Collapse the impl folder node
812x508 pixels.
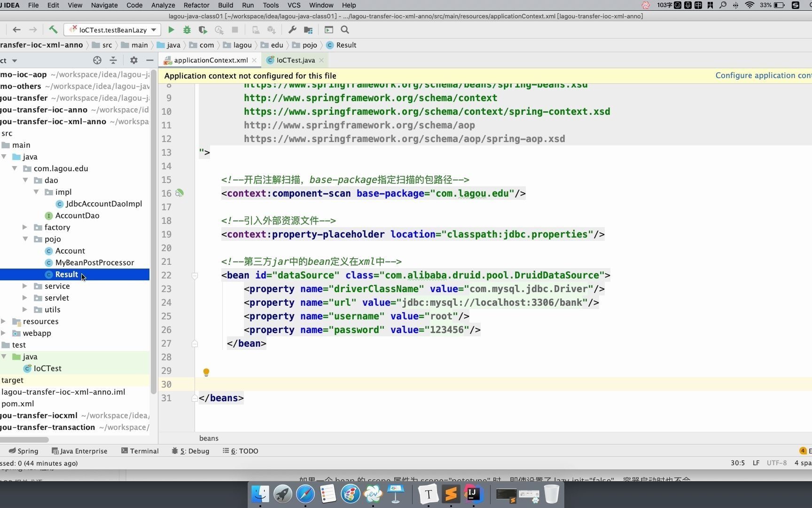36,192
